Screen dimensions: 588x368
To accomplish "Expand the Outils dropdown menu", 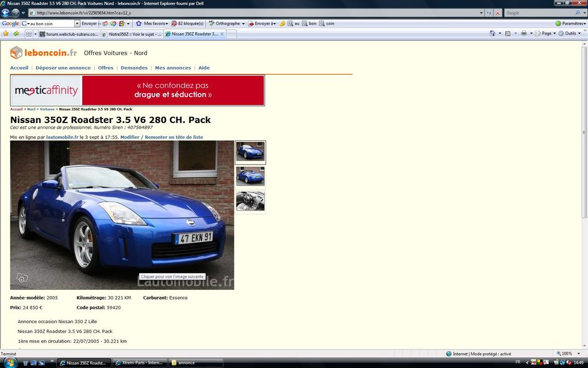I will [x=572, y=33].
